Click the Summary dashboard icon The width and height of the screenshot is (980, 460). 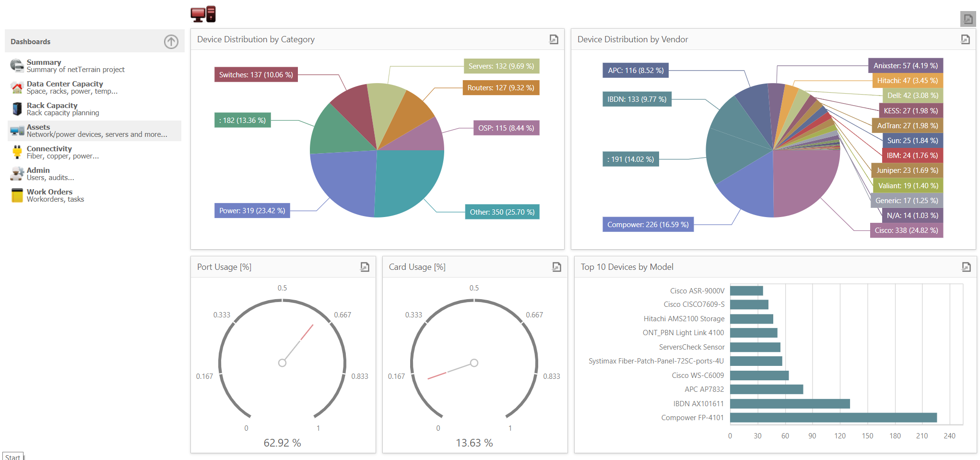[17, 66]
